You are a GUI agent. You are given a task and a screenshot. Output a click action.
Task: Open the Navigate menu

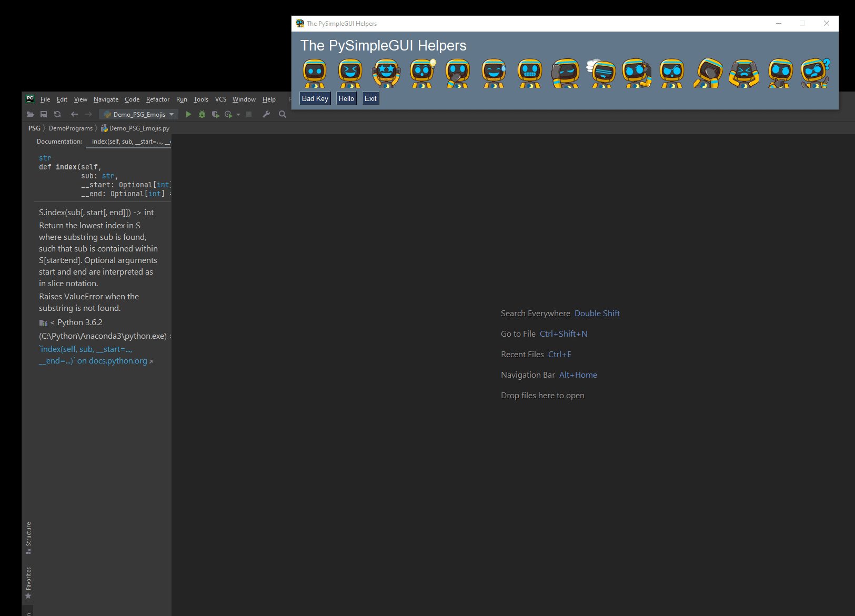(106, 99)
